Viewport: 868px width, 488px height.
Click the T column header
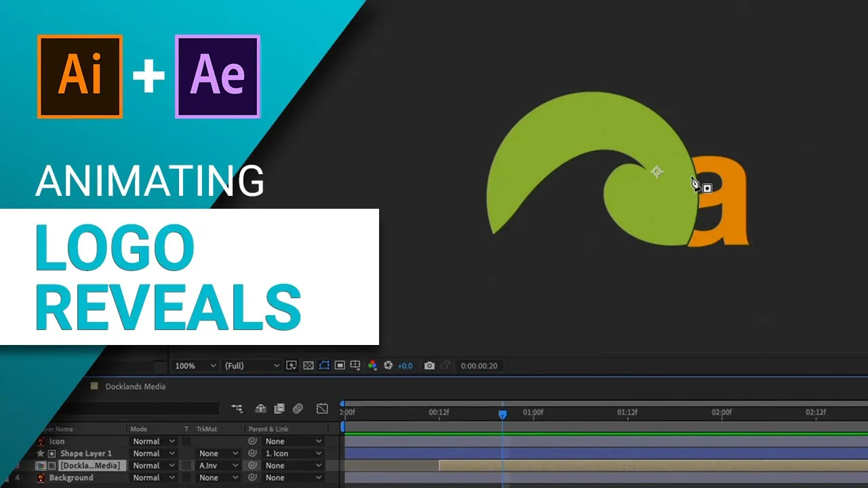pos(186,429)
